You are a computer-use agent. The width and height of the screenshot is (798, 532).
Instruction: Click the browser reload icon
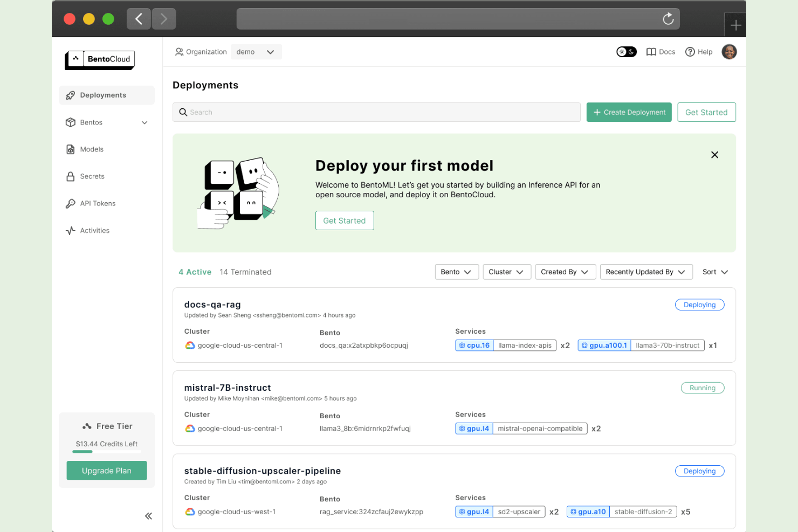668,19
